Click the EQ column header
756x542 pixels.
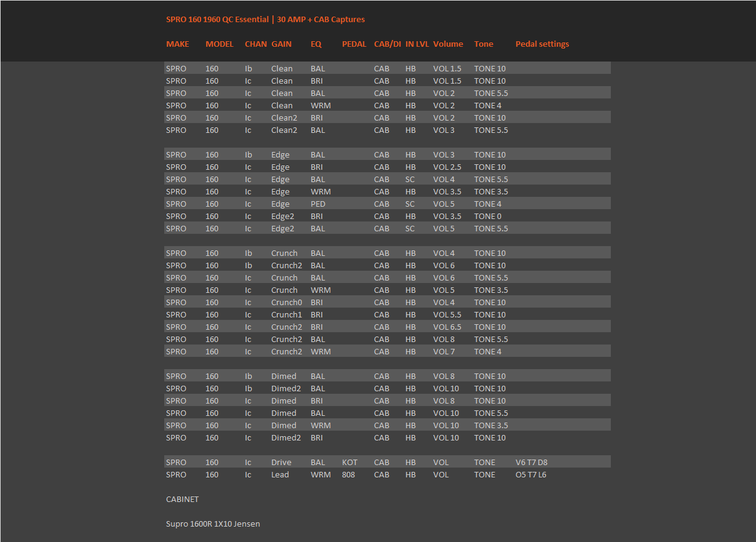click(x=316, y=44)
